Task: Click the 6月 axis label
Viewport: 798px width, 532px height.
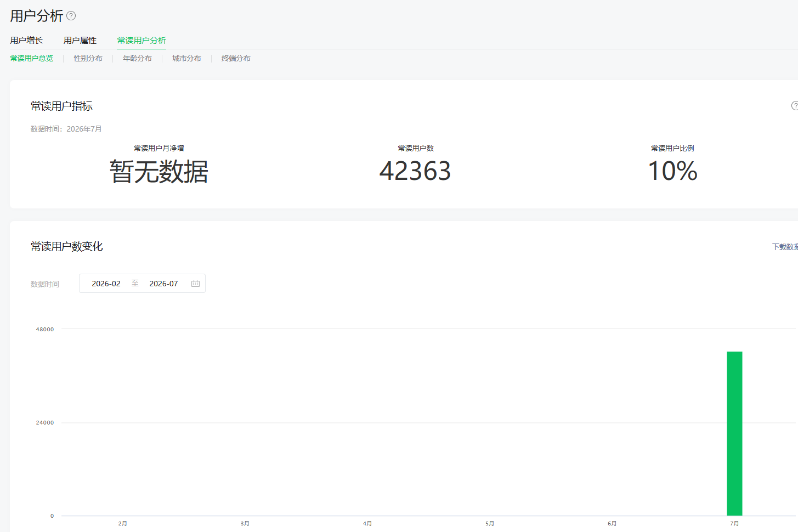Action: point(612,524)
